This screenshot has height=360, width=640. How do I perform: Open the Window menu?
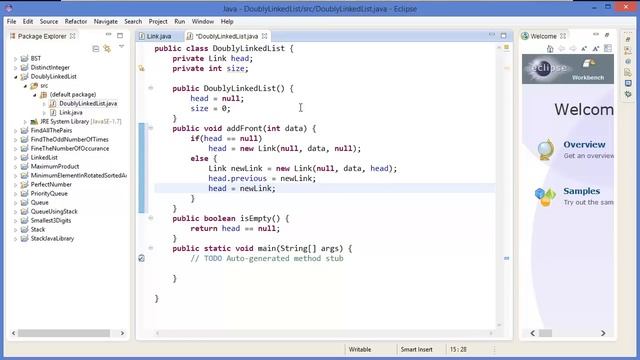point(203,22)
